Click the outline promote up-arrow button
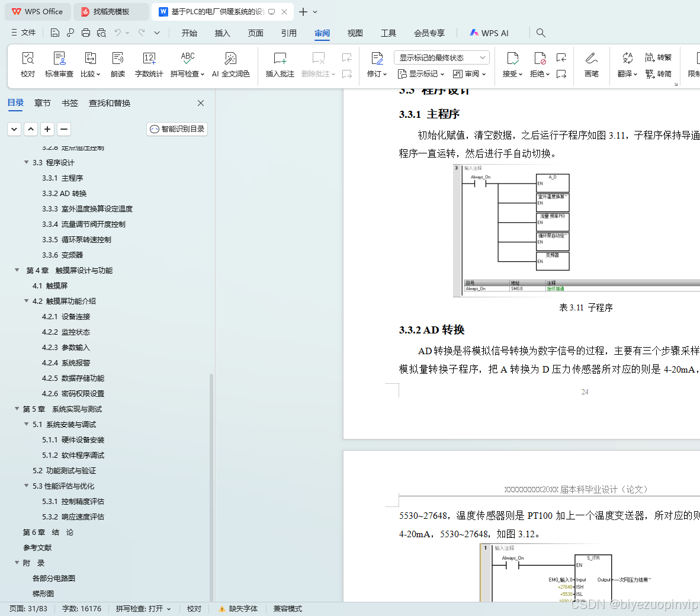Image resolution: width=700 pixels, height=616 pixels. coord(31,129)
